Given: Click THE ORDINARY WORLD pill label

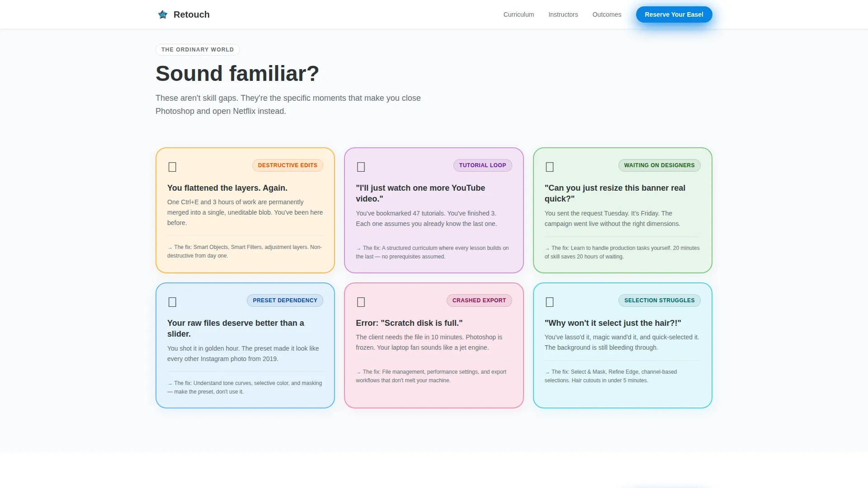Looking at the screenshot, I should (198, 50).
